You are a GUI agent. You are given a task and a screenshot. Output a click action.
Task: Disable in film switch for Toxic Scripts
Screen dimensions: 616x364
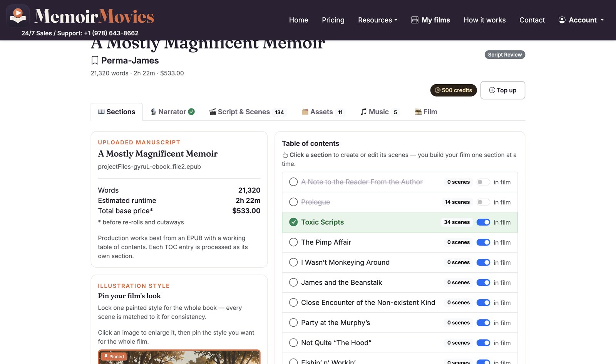click(483, 222)
